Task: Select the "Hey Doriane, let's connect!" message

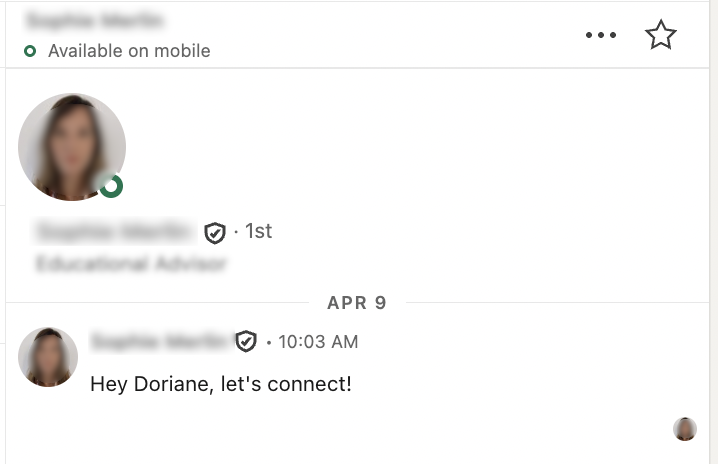Action: click(x=221, y=383)
